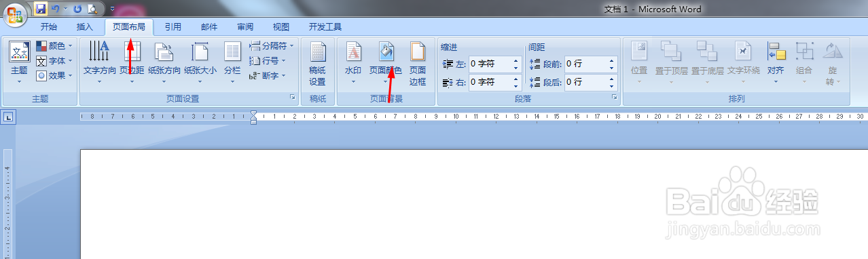Open the 分栏 columns menu
Image resolution: width=868 pixels, height=259 pixels.
pyautogui.click(x=232, y=62)
